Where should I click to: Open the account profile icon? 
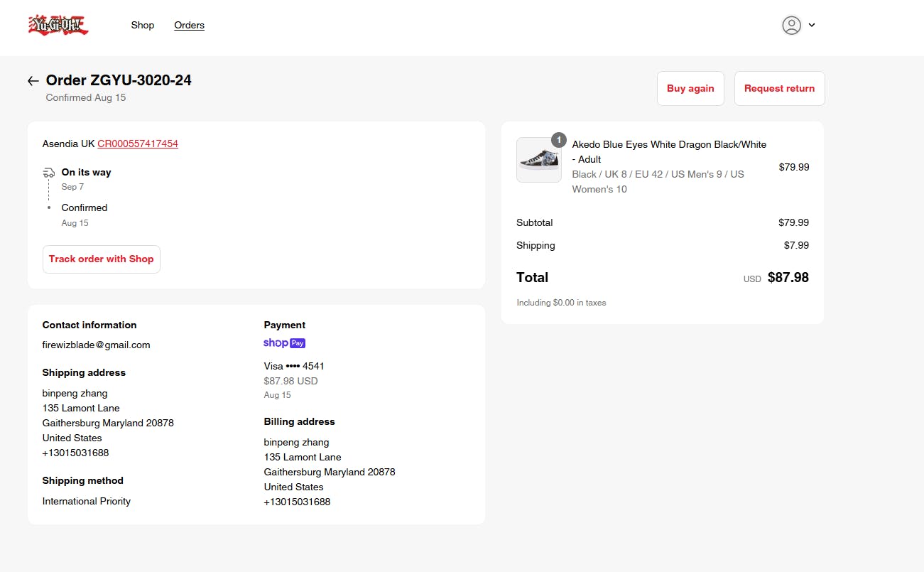coord(791,25)
